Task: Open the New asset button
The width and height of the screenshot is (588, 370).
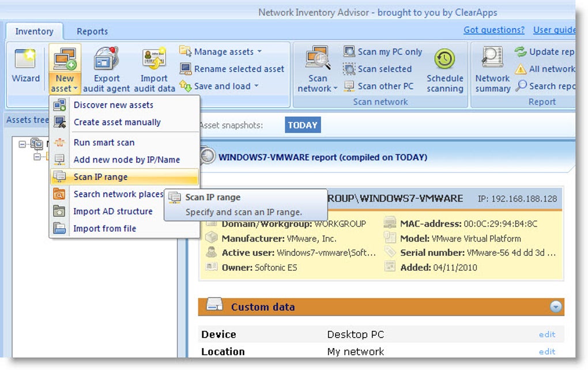Action: (x=65, y=69)
